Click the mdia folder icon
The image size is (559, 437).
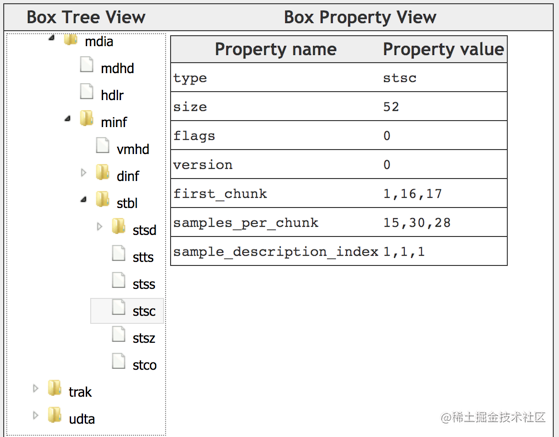71,39
